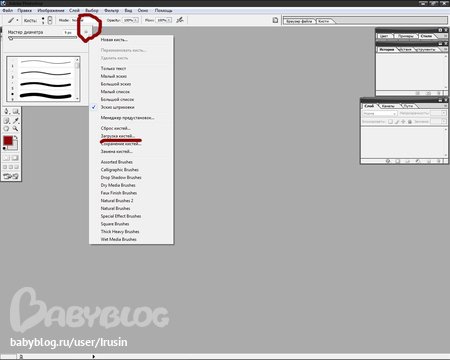
Task: Open the Файл menu
Action: 8,10
